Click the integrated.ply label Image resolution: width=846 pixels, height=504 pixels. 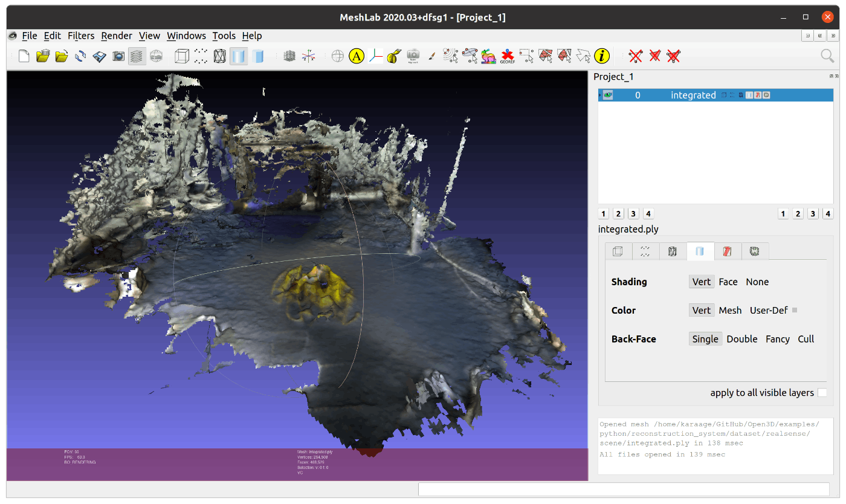click(x=628, y=229)
